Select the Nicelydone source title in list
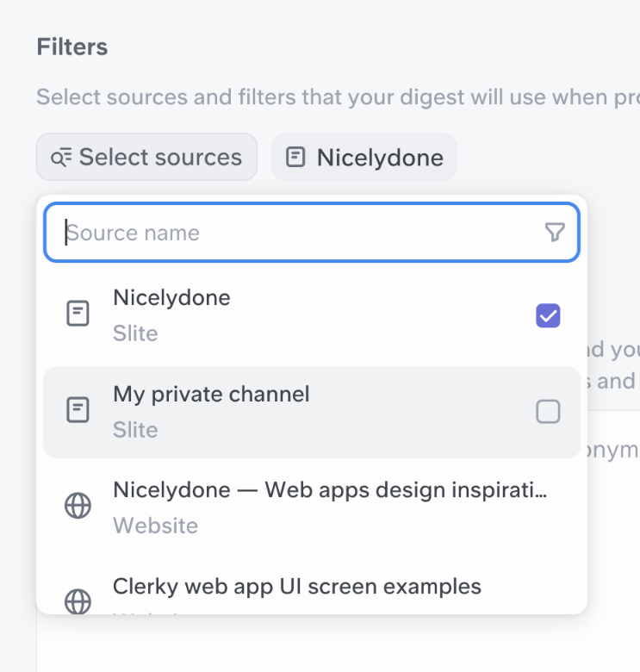 [x=171, y=298]
